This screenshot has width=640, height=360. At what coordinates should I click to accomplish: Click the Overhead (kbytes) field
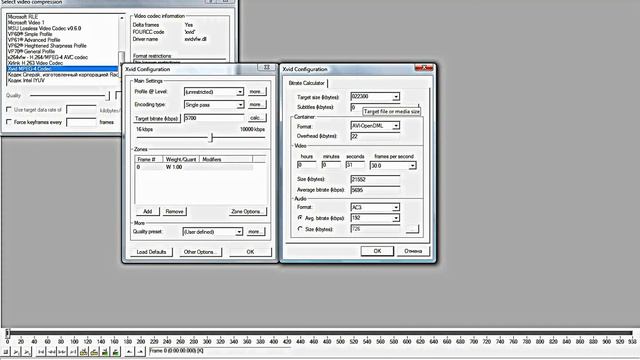click(375, 136)
